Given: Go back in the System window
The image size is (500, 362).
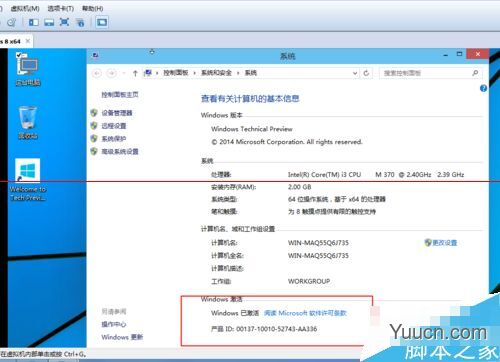Looking at the screenshot, I should coord(97,73).
